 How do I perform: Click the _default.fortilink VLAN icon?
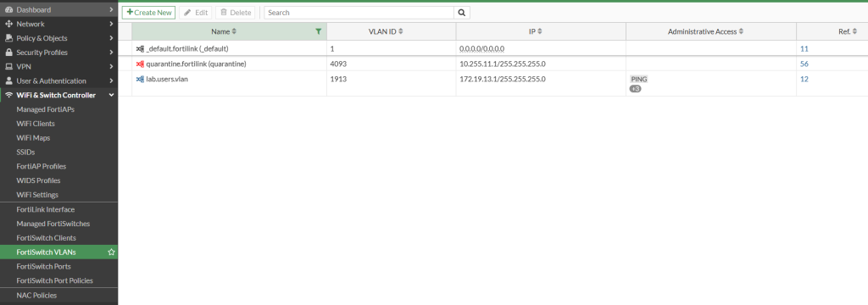point(140,48)
